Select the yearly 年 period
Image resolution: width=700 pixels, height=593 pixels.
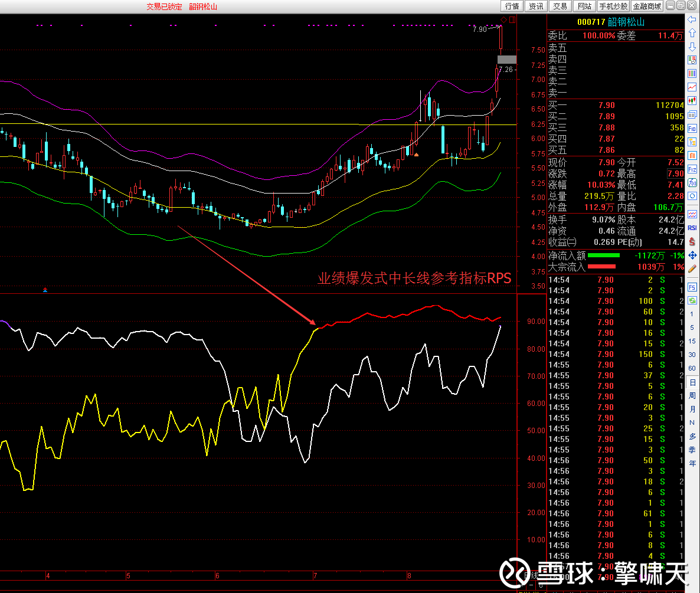pos(692,464)
